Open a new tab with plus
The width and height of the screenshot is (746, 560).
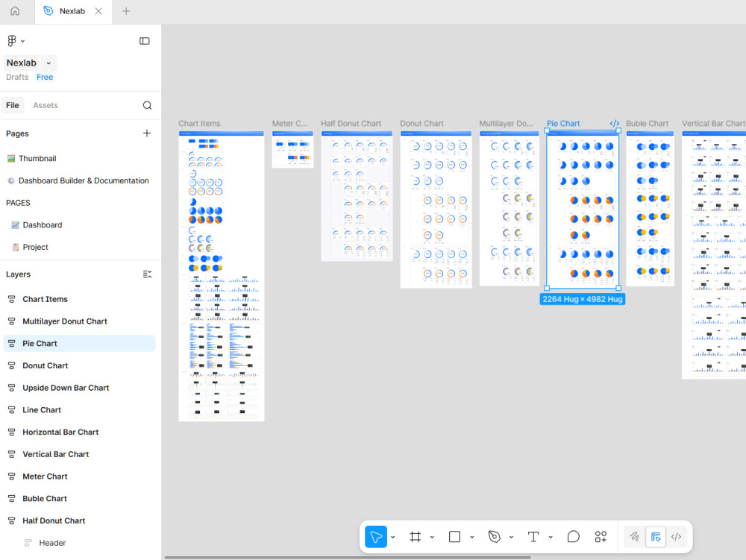(x=126, y=11)
